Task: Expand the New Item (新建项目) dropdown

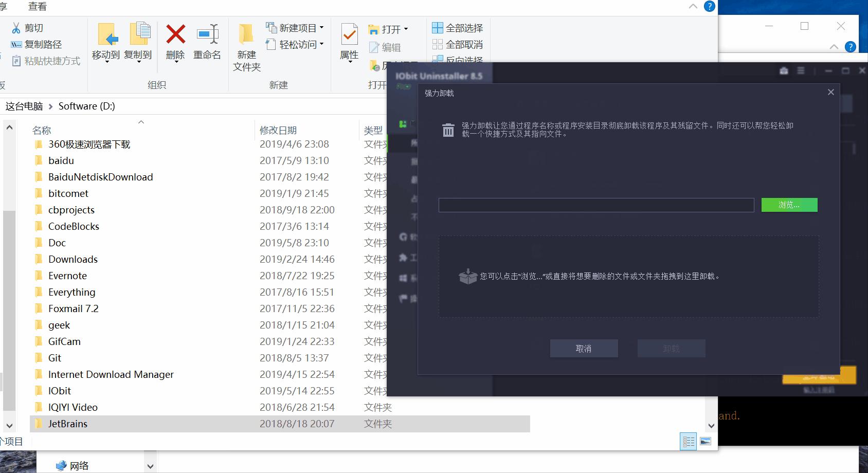Action: [x=295, y=28]
